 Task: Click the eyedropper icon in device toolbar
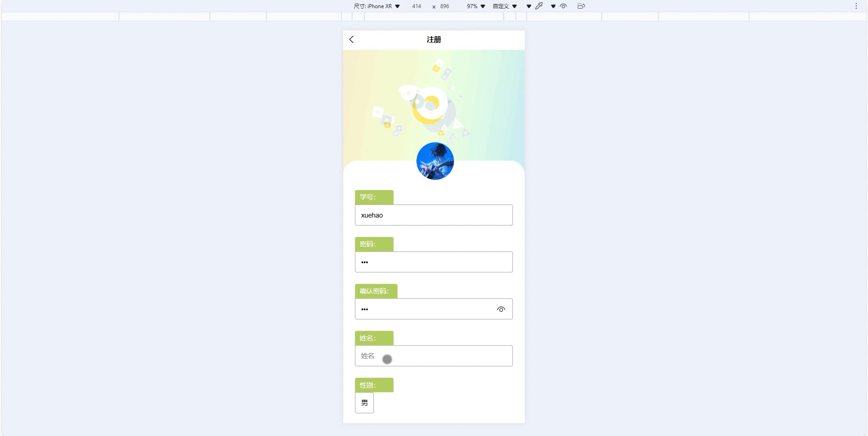(539, 6)
